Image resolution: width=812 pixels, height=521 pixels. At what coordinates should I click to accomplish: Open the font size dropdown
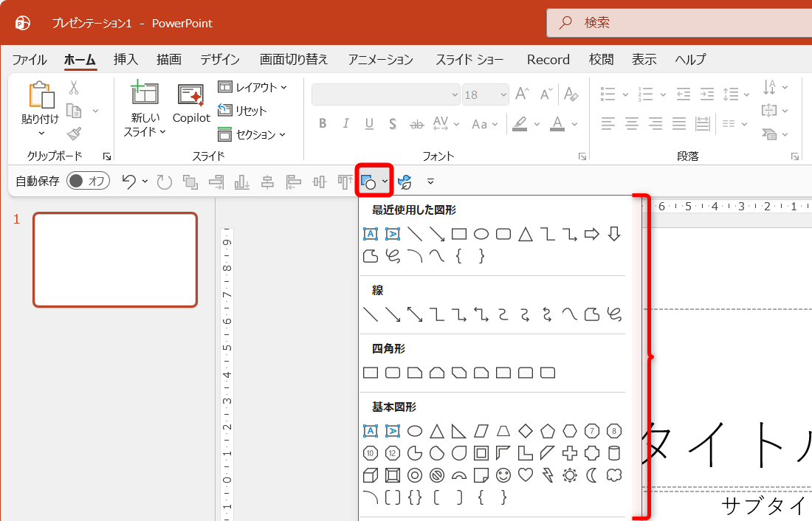coord(503,94)
